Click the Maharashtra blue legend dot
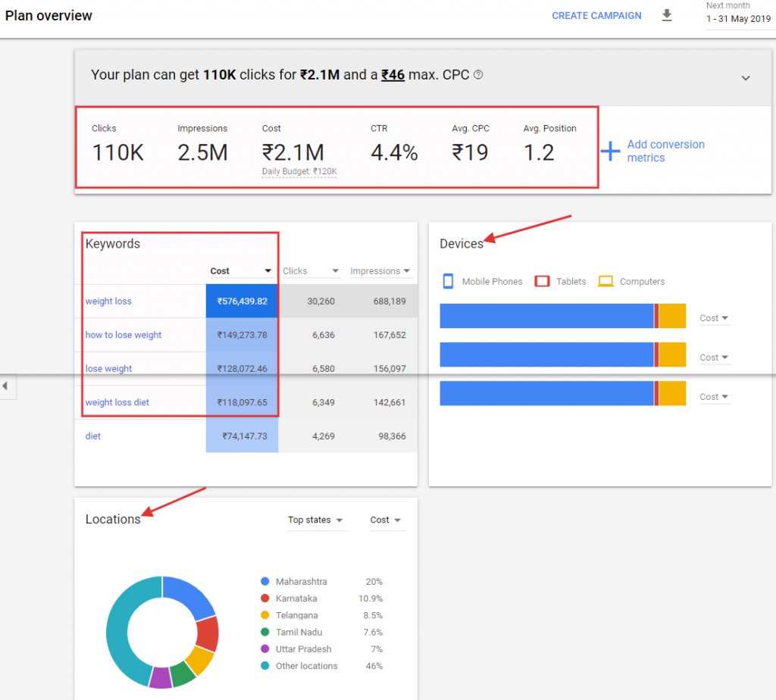 coord(264,581)
